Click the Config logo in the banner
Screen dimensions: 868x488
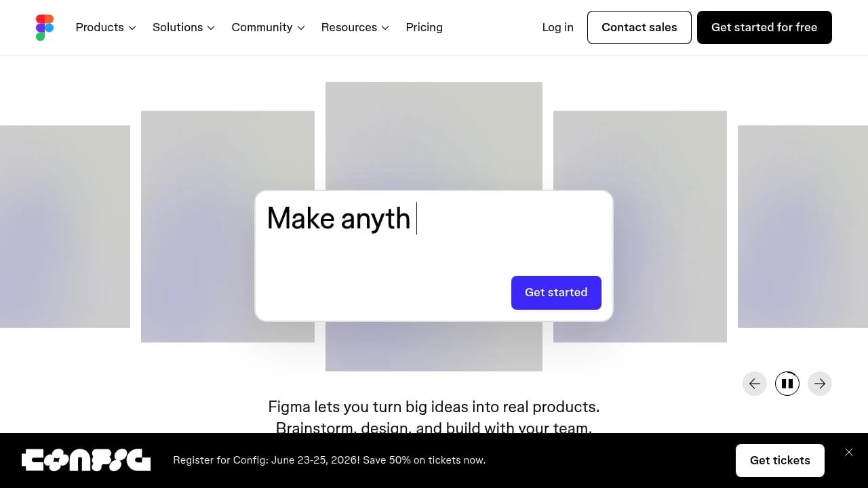tap(86, 460)
